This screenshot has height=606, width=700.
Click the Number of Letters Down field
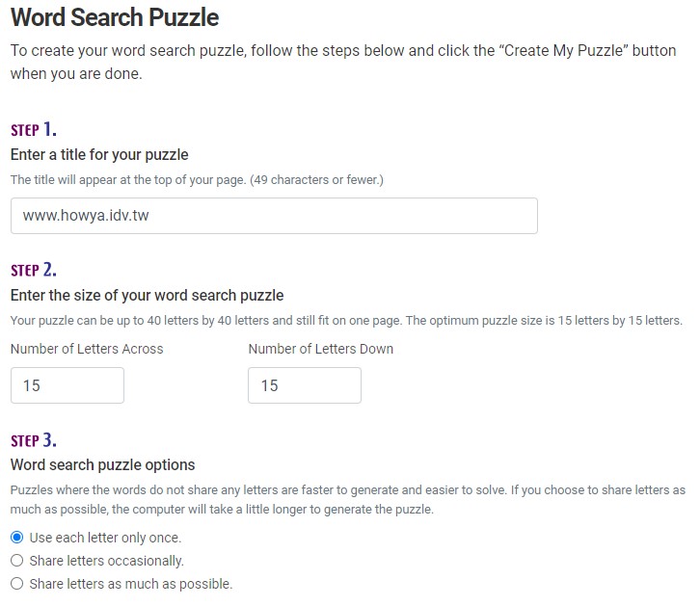(305, 385)
